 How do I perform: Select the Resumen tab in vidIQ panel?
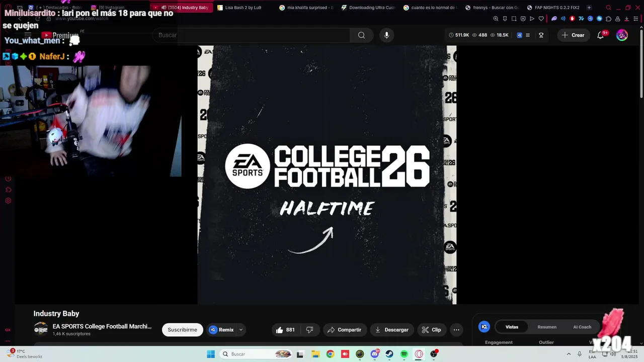pos(547,327)
